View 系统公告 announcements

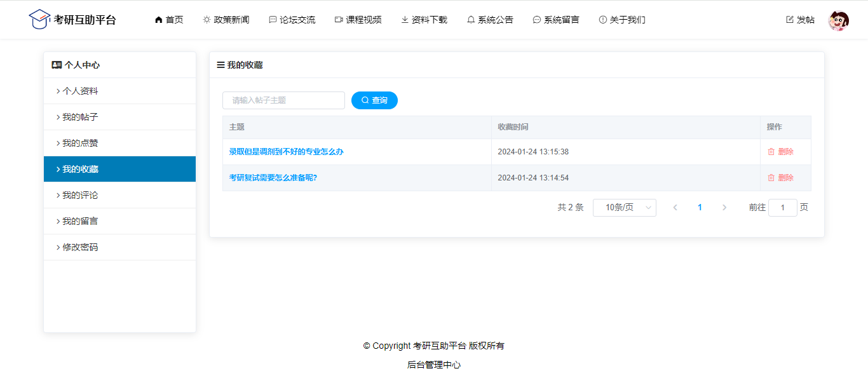[490, 20]
